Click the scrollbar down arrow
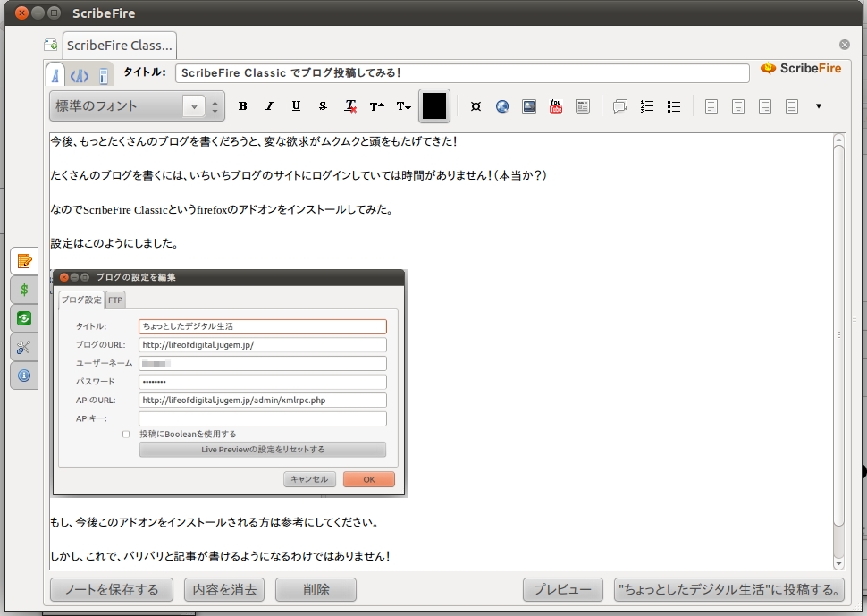867x616 pixels. click(x=838, y=564)
